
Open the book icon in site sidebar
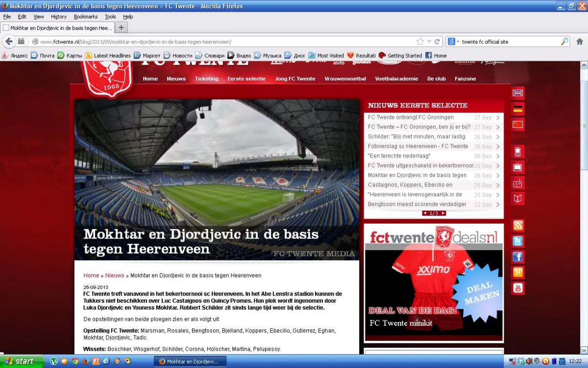[517, 198]
